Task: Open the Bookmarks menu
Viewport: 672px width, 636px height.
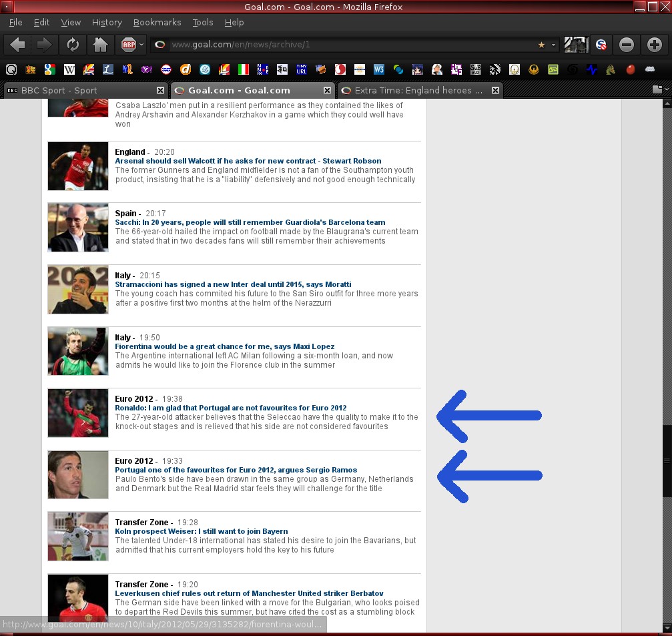Action: click(157, 22)
